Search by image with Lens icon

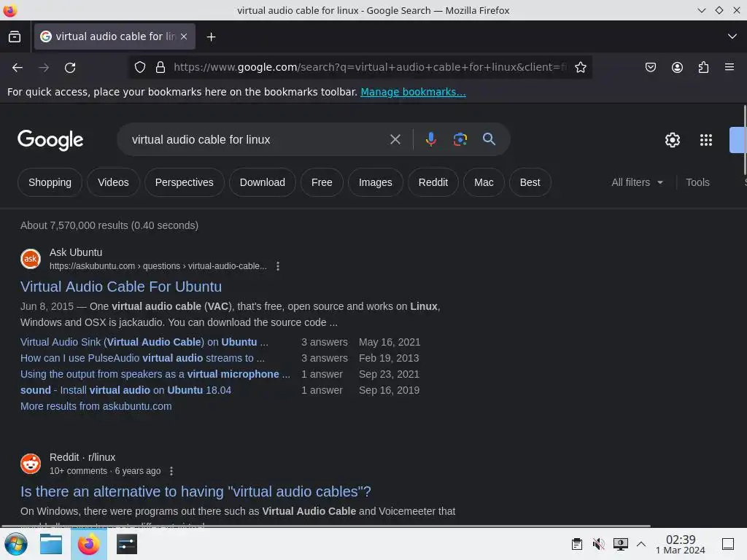click(460, 139)
